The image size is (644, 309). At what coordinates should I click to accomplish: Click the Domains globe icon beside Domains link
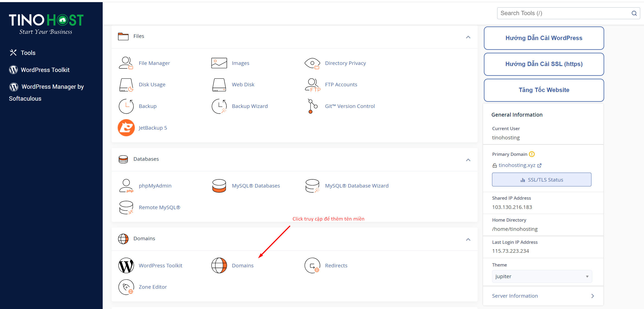click(219, 265)
